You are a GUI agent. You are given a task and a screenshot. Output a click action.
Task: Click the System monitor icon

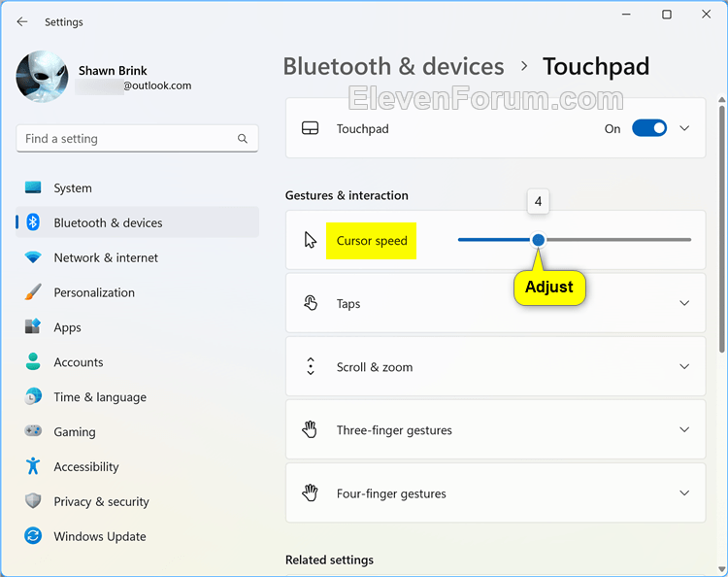pos(33,187)
